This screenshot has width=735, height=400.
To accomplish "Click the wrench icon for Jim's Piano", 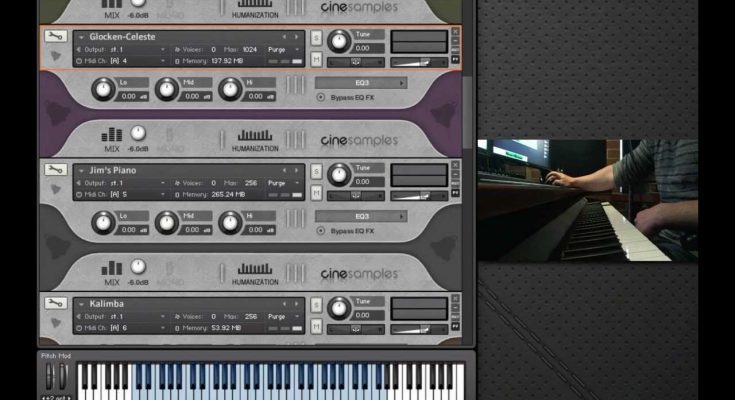I will [54, 170].
